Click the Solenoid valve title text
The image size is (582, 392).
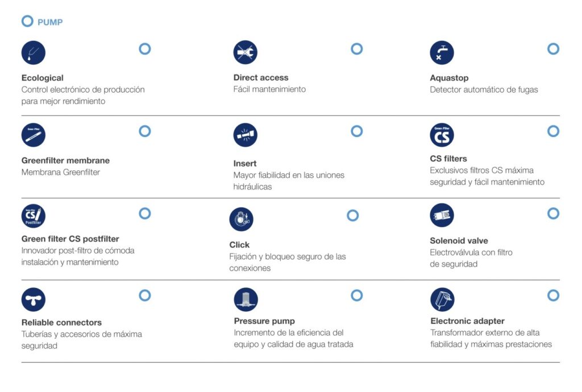(x=459, y=240)
